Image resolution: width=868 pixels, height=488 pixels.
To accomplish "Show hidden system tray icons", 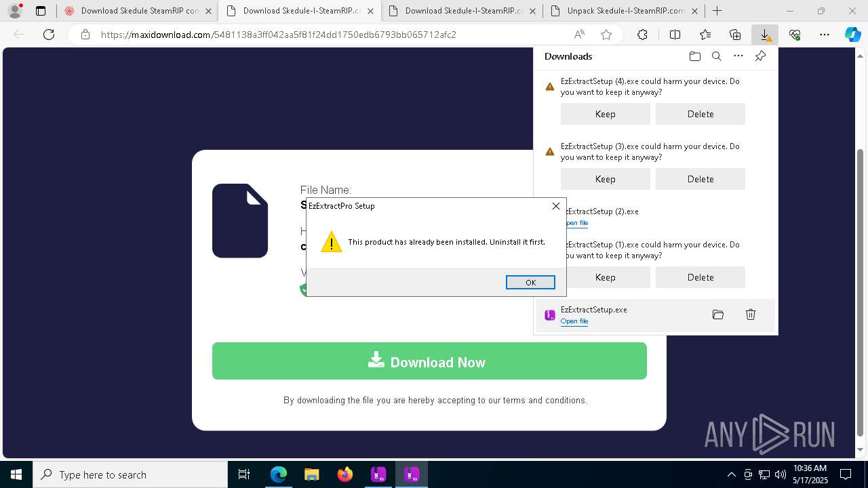I will point(731,474).
